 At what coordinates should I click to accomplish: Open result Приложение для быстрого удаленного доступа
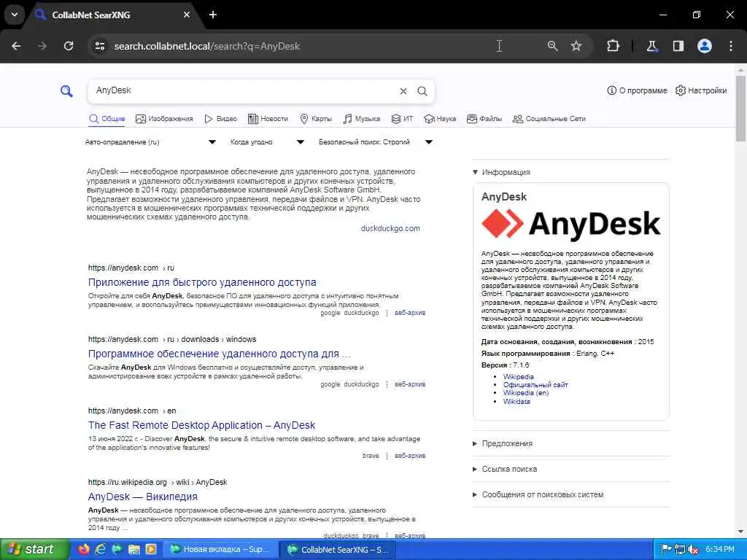(x=202, y=282)
